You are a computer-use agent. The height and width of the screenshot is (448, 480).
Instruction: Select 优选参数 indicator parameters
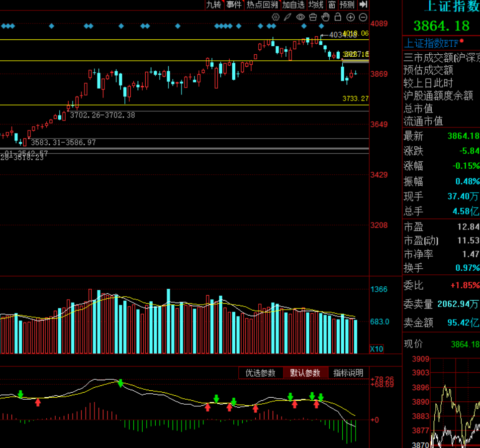[261, 373]
